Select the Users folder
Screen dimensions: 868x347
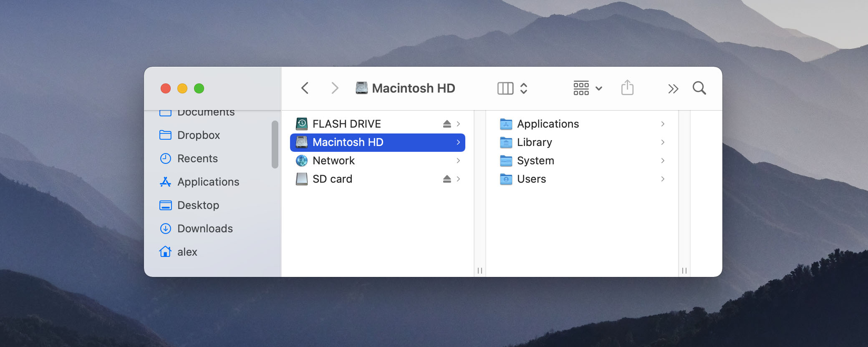582,179
